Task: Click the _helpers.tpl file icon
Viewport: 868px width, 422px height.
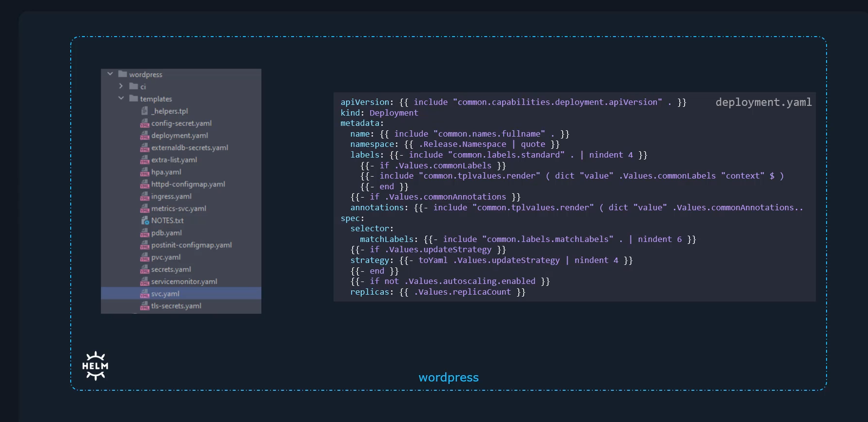Action: click(x=144, y=111)
